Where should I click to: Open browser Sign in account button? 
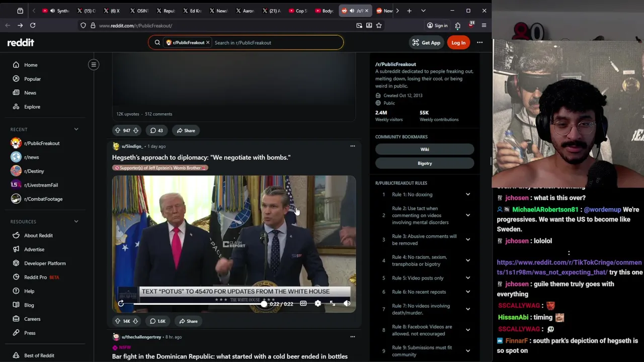(x=437, y=25)
